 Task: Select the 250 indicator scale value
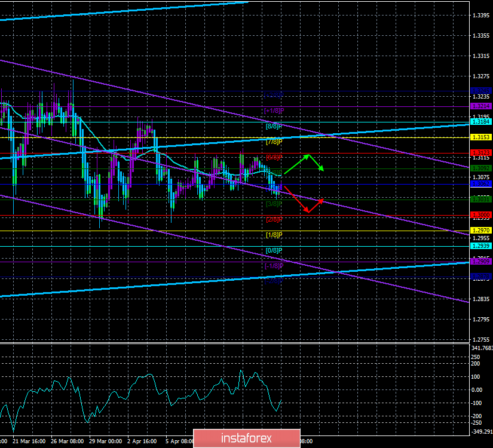(476, 357)
